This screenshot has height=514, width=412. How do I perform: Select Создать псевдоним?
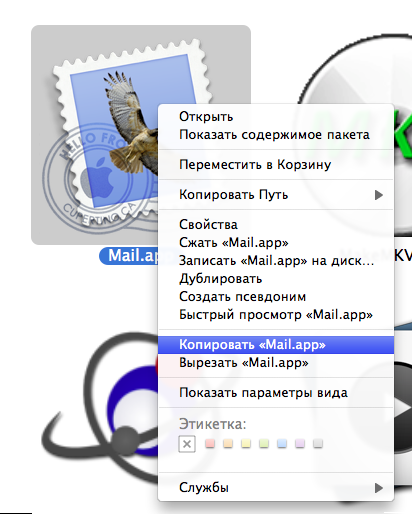coord(275,296)
